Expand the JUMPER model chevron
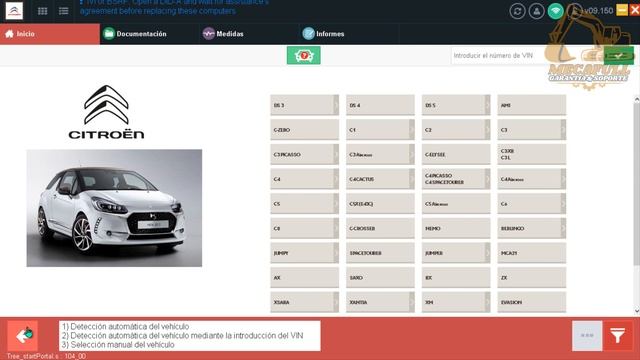This screenshot has height=360, width=640. (487, 253)
